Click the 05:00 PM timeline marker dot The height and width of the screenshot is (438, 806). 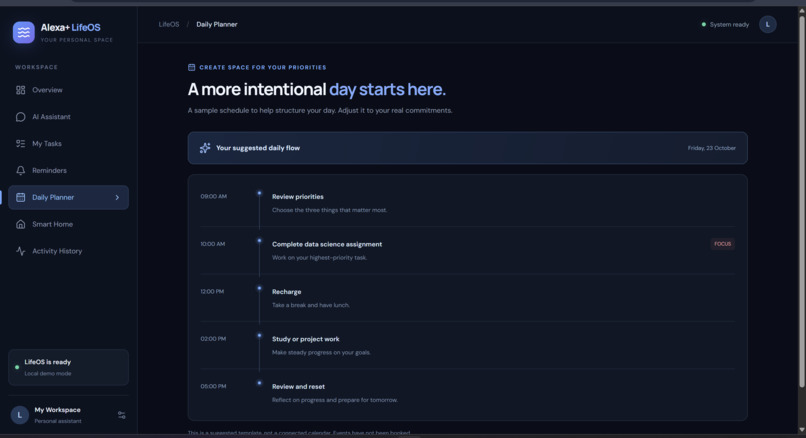click(x=259, y=383)
